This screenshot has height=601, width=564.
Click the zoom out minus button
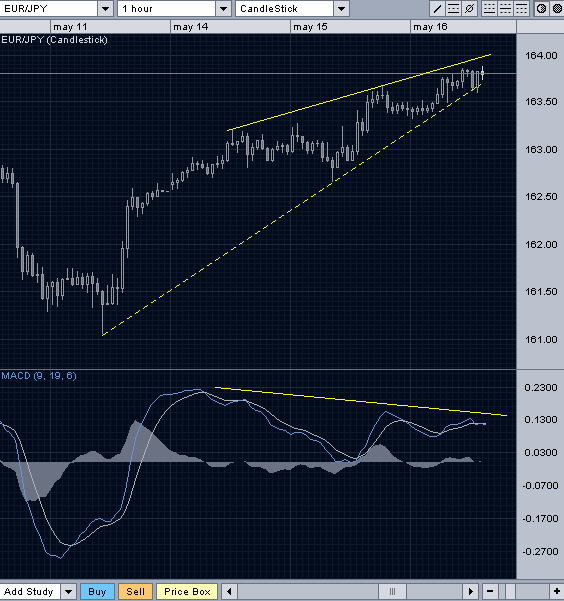(490, 591)
